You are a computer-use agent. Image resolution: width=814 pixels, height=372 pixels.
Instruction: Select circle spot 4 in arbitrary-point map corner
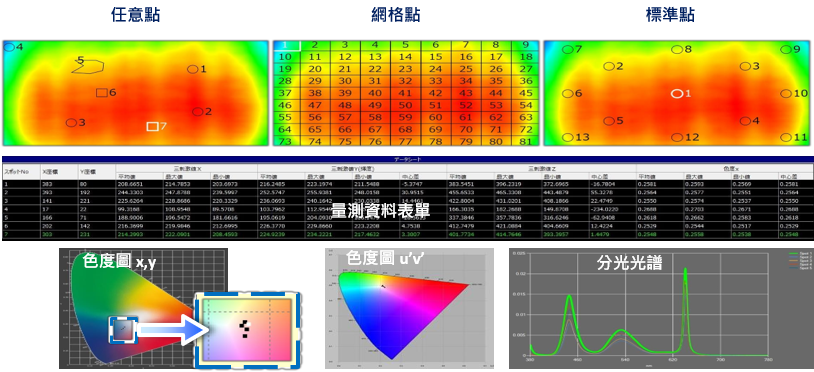click(x=9, y=47)
